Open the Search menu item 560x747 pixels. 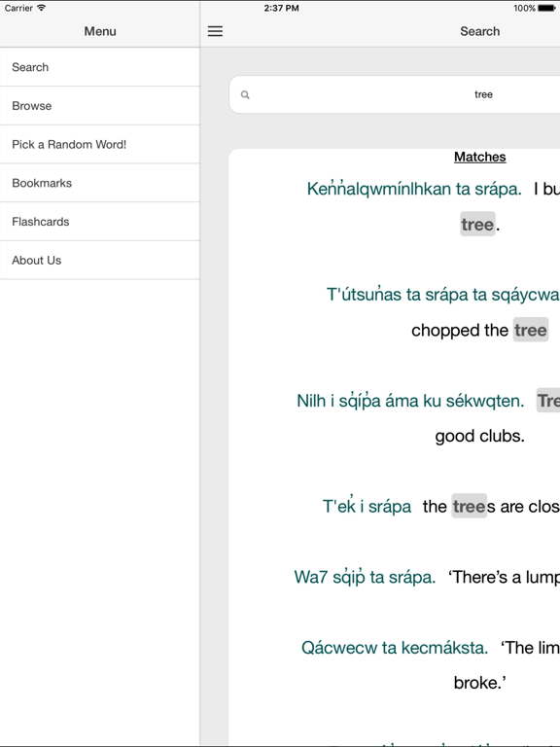click(100, 67)
